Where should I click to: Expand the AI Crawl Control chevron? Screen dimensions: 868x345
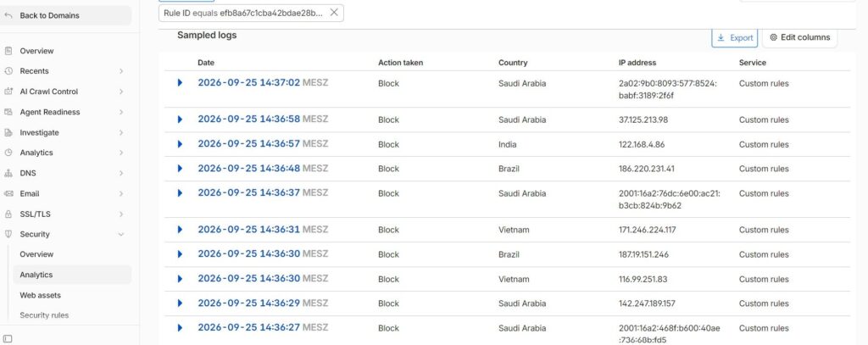tap(120, 92)
